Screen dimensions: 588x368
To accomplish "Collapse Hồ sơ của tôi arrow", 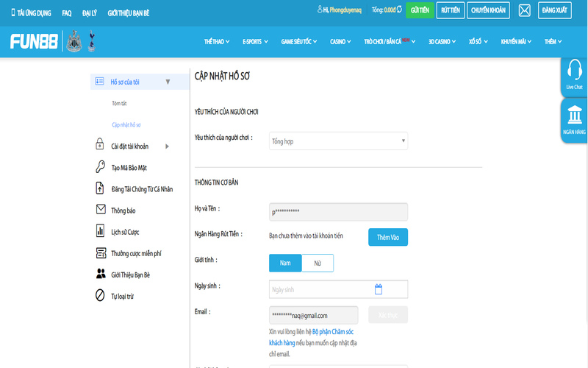I will 168,82.
